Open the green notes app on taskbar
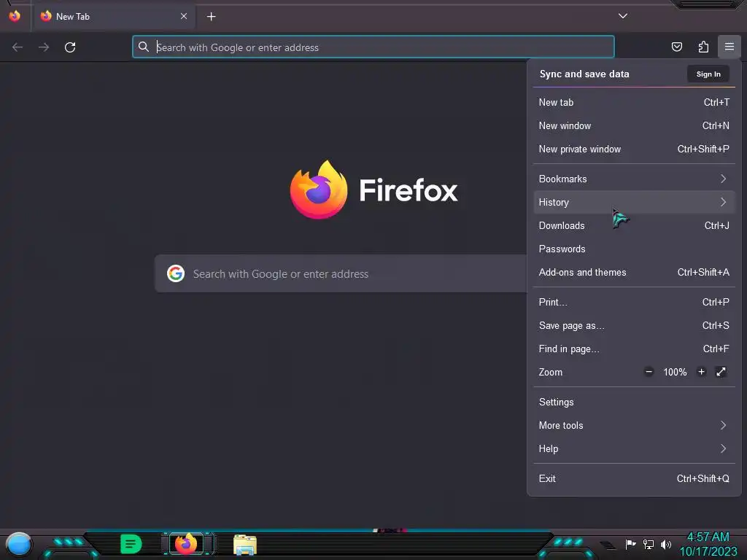Image resolution: width=747 pixels, height=560 pixels. [131, 544]
